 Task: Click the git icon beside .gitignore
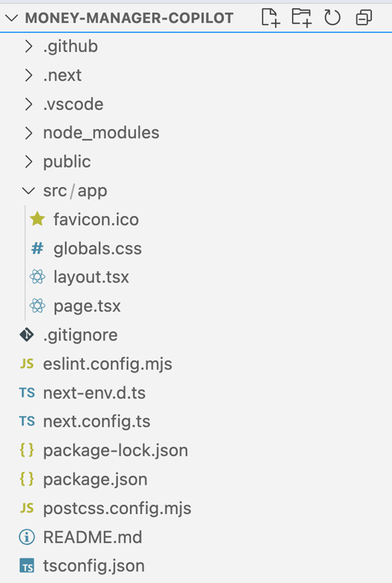(x=27, y=334)
